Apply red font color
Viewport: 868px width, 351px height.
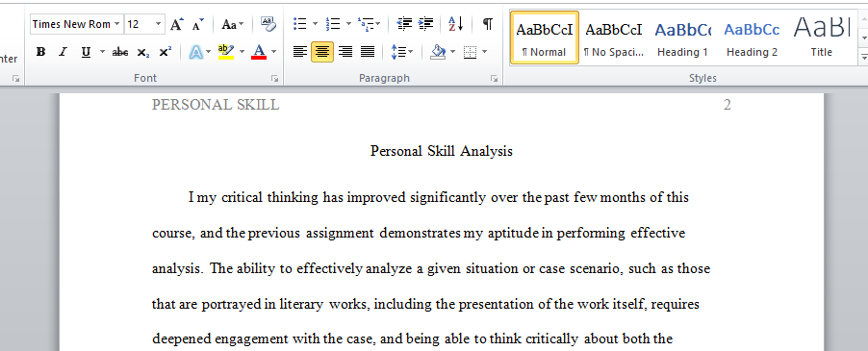[259, 53]
